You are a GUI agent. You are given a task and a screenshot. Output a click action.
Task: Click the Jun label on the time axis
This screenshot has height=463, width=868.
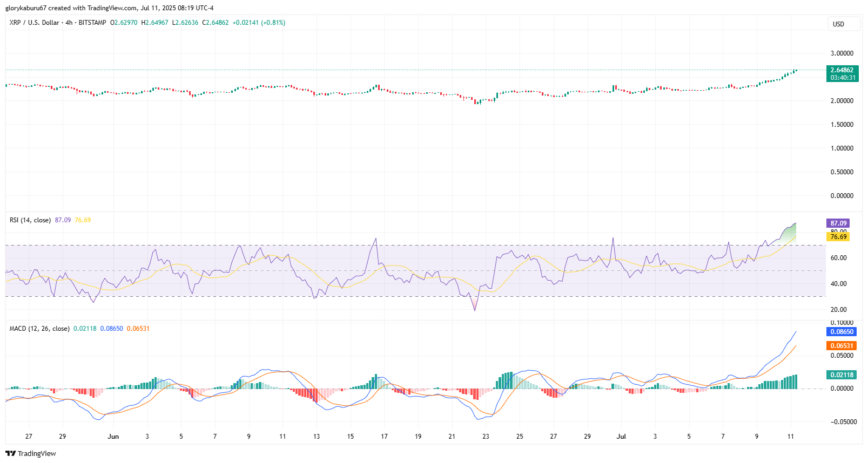click(x=113, y=437)
